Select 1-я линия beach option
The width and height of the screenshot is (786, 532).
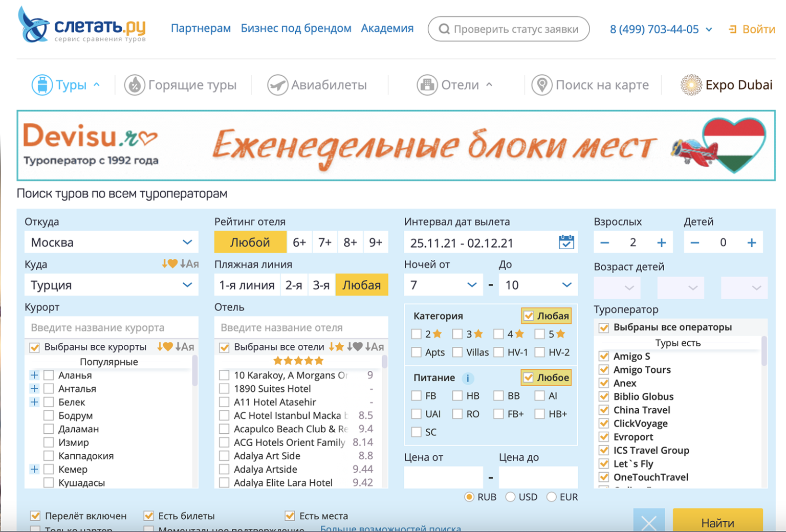247,285
